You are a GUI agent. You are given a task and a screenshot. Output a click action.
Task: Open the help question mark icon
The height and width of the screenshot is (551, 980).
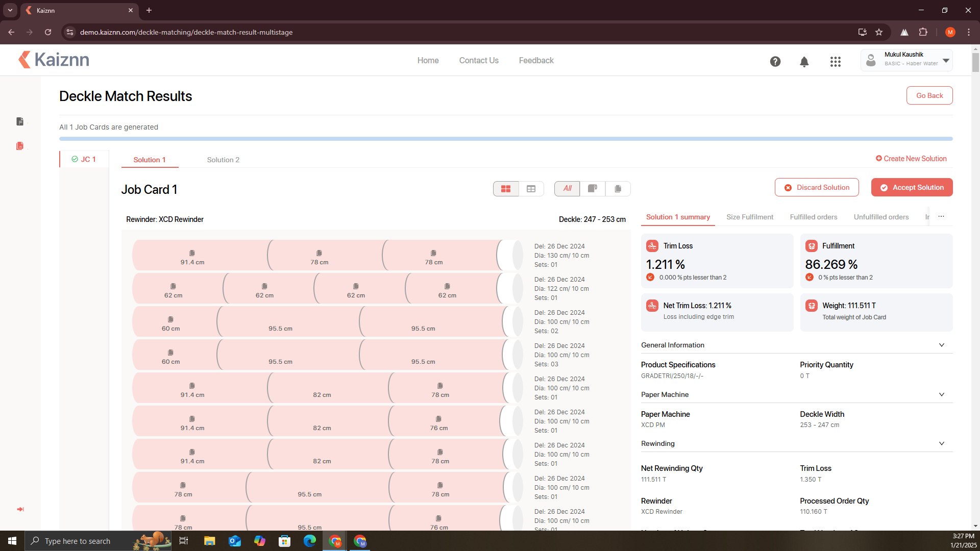(775, 62)
